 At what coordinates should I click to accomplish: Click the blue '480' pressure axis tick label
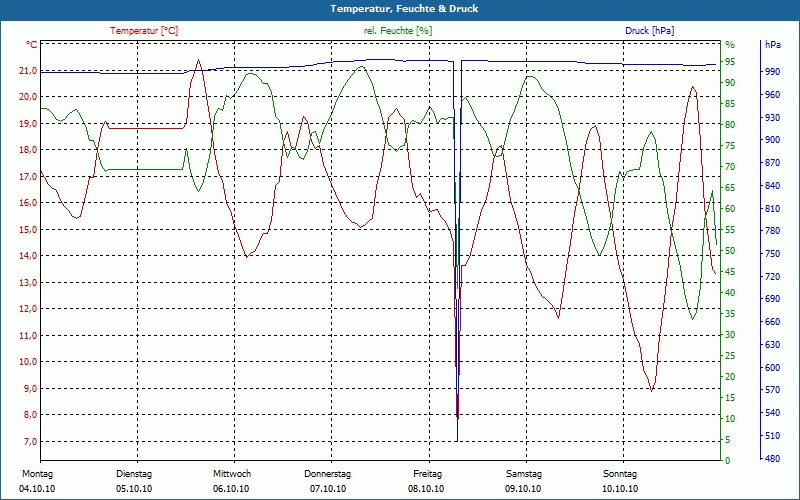click(773, 459)
